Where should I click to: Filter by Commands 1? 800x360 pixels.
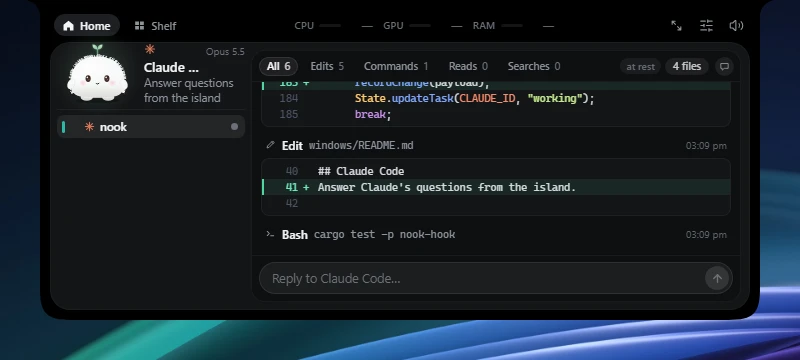coord(396,66)
